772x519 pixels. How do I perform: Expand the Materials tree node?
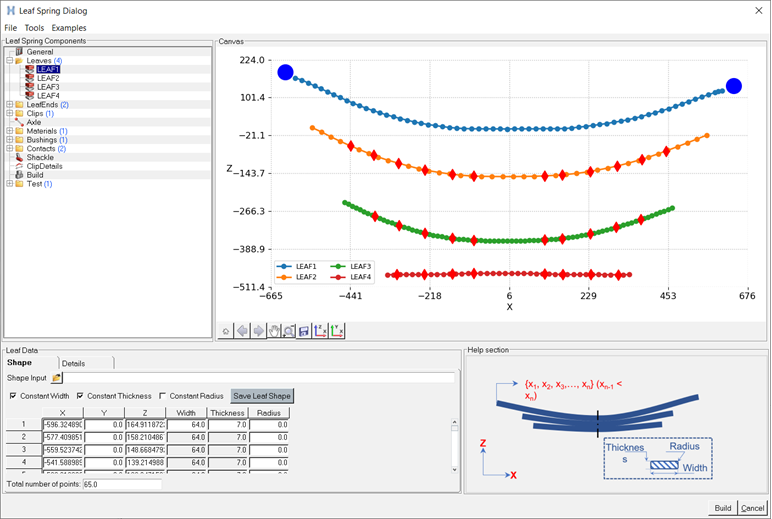click(x=9, y=131)
